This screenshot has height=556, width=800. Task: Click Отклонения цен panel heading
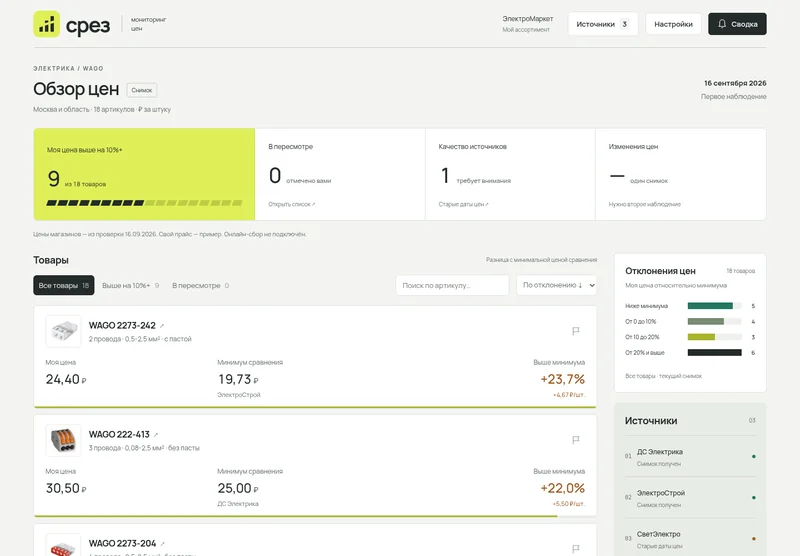tap(660, 271)
